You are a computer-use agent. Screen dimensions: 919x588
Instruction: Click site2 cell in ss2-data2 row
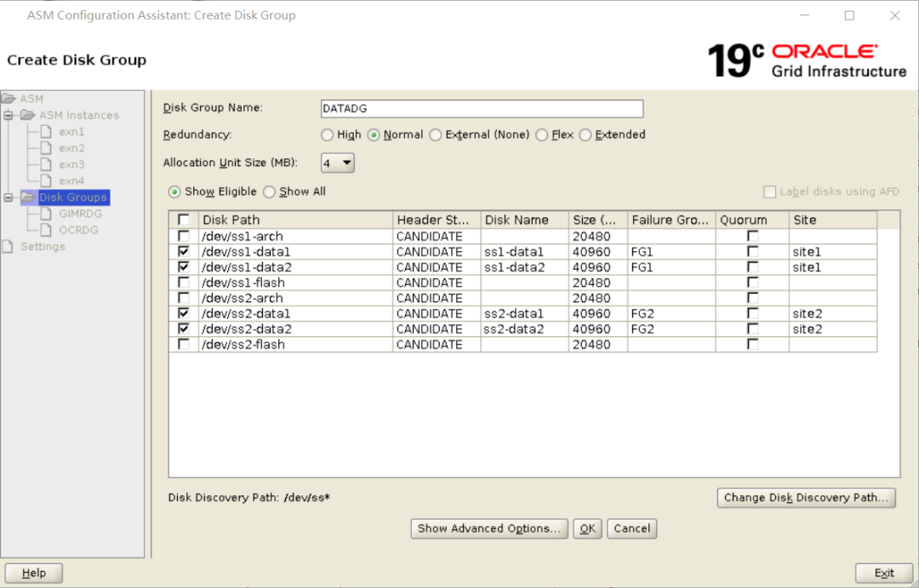tap(833, 328)
